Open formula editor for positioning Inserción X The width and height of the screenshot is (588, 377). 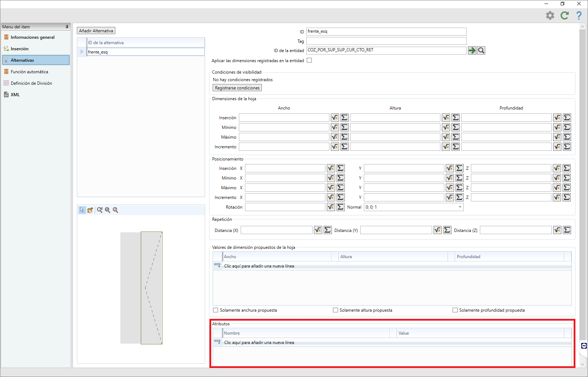pyautogui.click(x=331, y=168)
